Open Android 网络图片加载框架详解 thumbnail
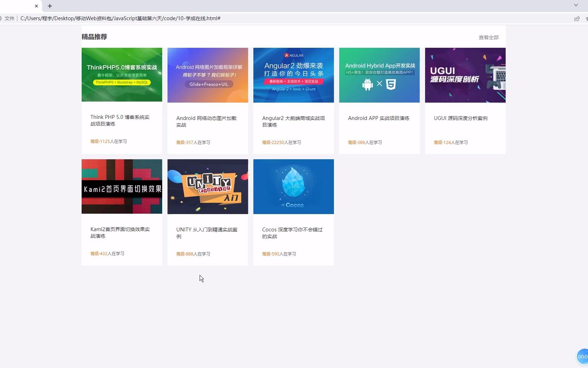Viewport: 588px width, 368px height. (208, 75)
